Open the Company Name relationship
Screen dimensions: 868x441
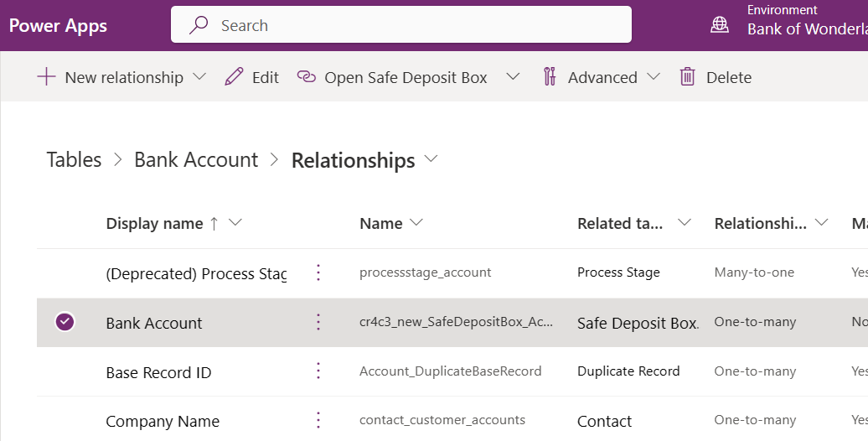tap(163, 422)
